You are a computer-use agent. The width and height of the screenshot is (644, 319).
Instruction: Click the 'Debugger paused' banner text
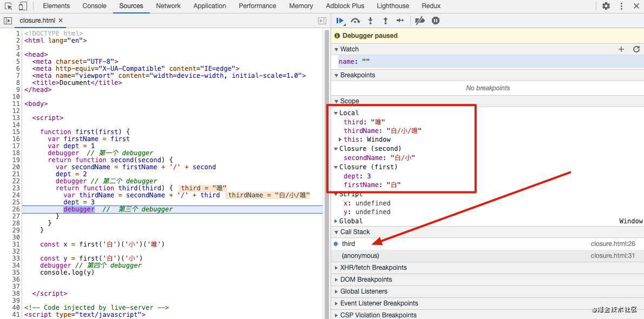click(x=370, y=36)
